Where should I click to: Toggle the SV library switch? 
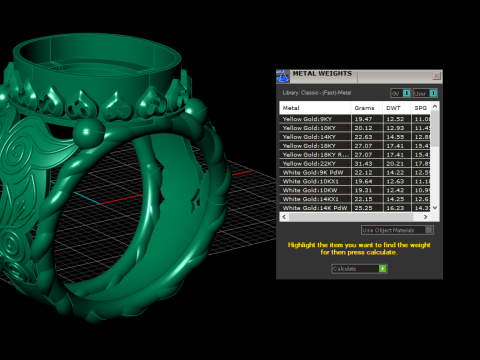[401, 93]
